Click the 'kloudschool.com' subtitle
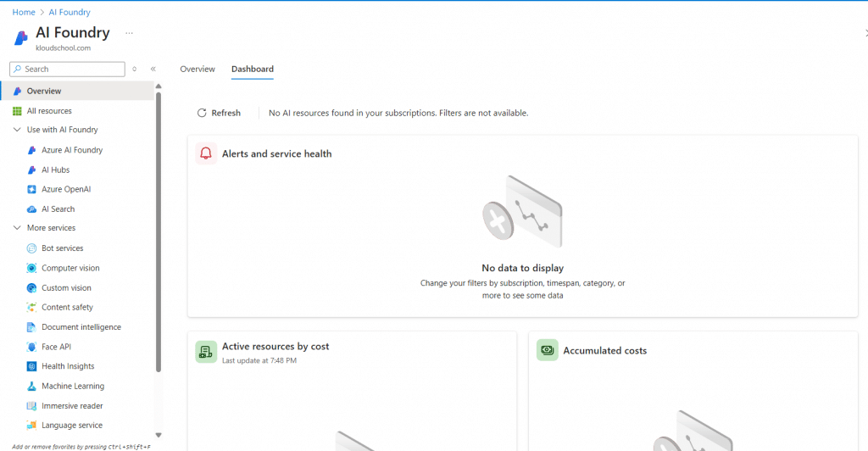Image resolution: width=868 pixels, height=451 pixels. click(63, 48)
